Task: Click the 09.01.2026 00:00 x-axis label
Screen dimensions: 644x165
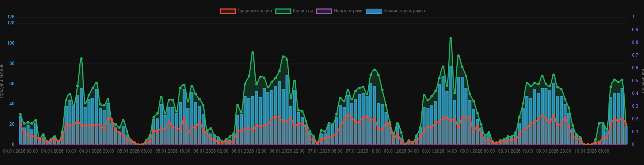Action: coord(477,151)
